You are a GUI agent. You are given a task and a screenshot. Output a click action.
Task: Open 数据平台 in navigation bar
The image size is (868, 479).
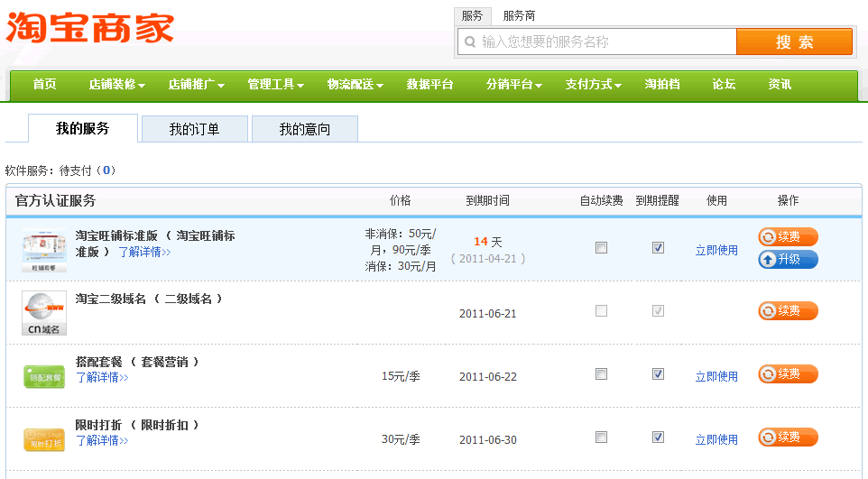pos(429,84)
